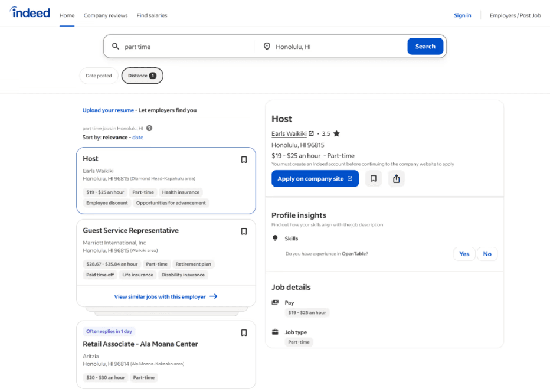
Task: Click the blue Search button
Action: (425, 46)
